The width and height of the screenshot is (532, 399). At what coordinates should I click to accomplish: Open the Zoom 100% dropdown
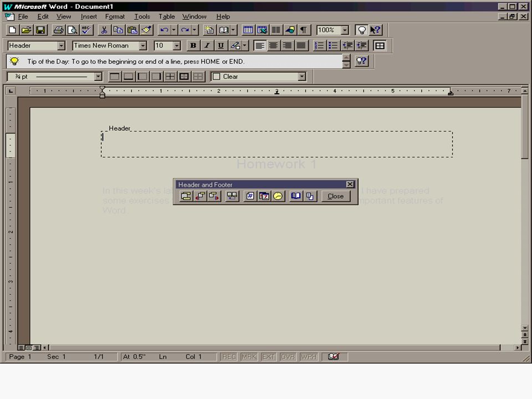[x=345, y=30]
